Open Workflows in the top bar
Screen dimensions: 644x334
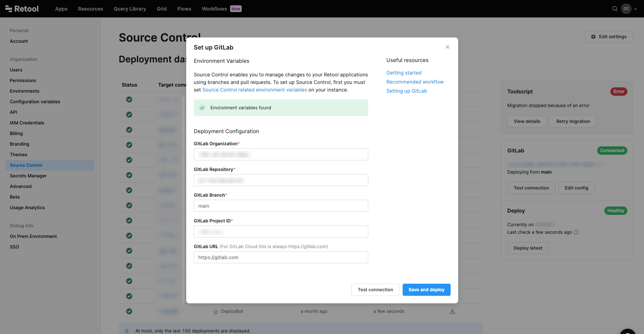[x=214, y=9]
